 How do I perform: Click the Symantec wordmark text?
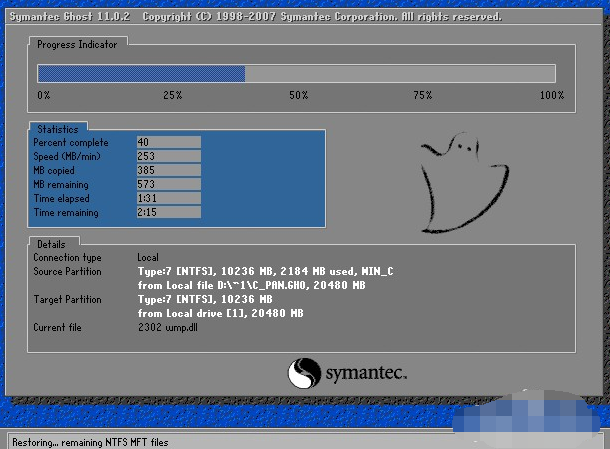[x=365, y=374]
